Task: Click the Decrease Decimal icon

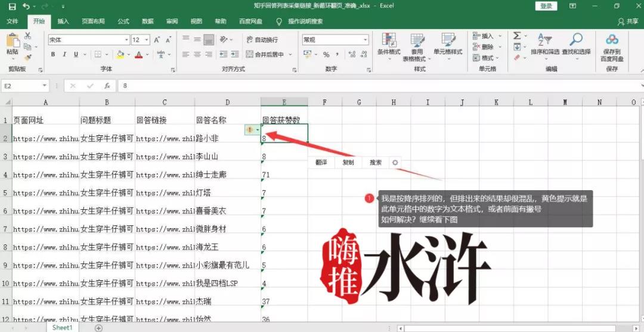Action: [364, 55]
